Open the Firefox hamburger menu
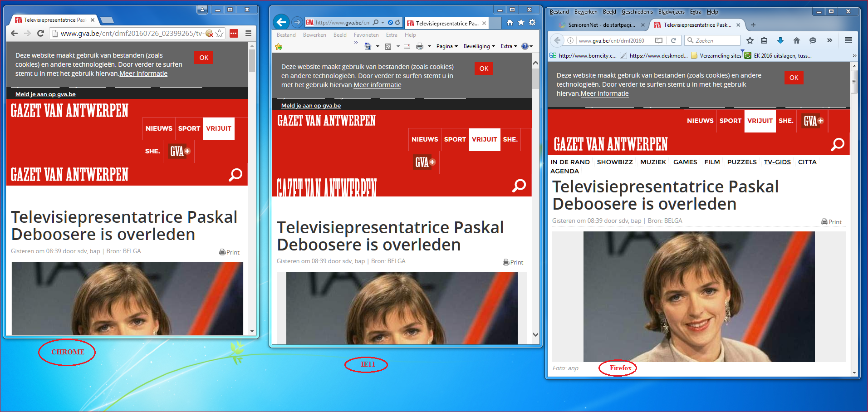The width and height of the screenshot is (868, 412). tap(848, 40)
